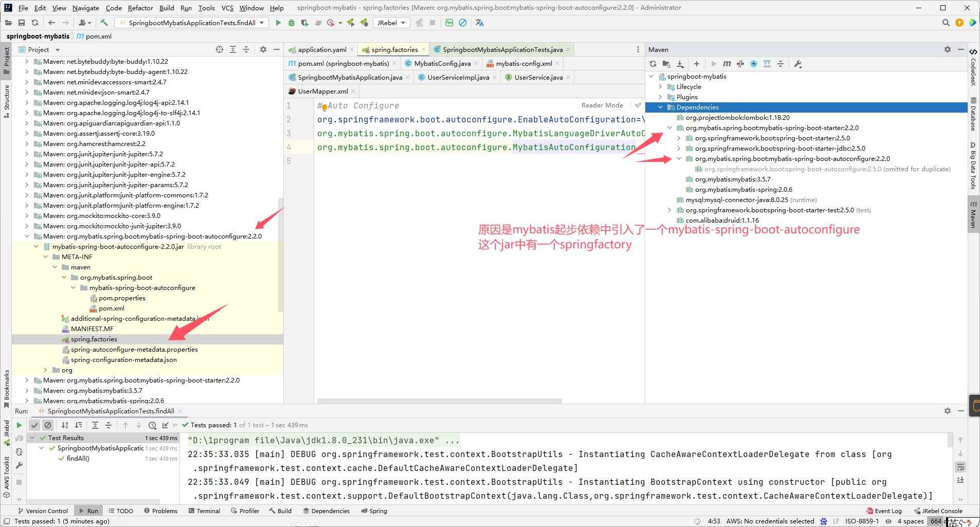Viewport: 980px width, 527px height.
Task: Collapse META-INF folder in Project tree
Action: [46, 257]
